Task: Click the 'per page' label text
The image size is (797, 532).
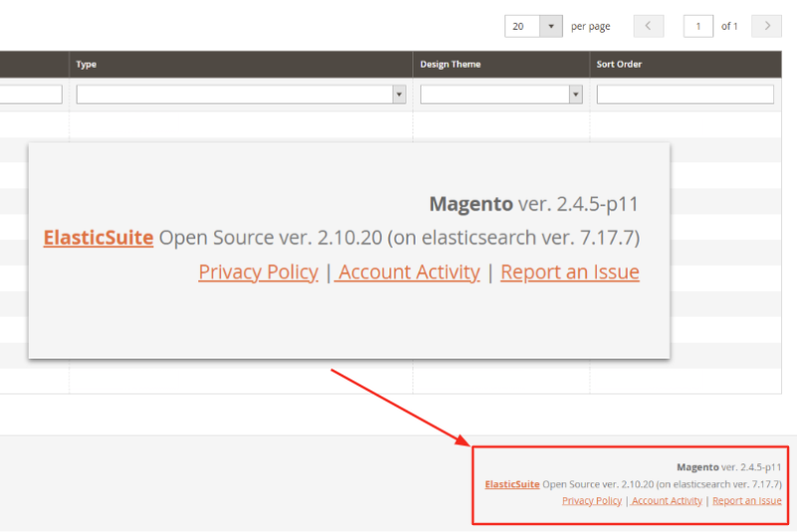Action: (590, 27)
